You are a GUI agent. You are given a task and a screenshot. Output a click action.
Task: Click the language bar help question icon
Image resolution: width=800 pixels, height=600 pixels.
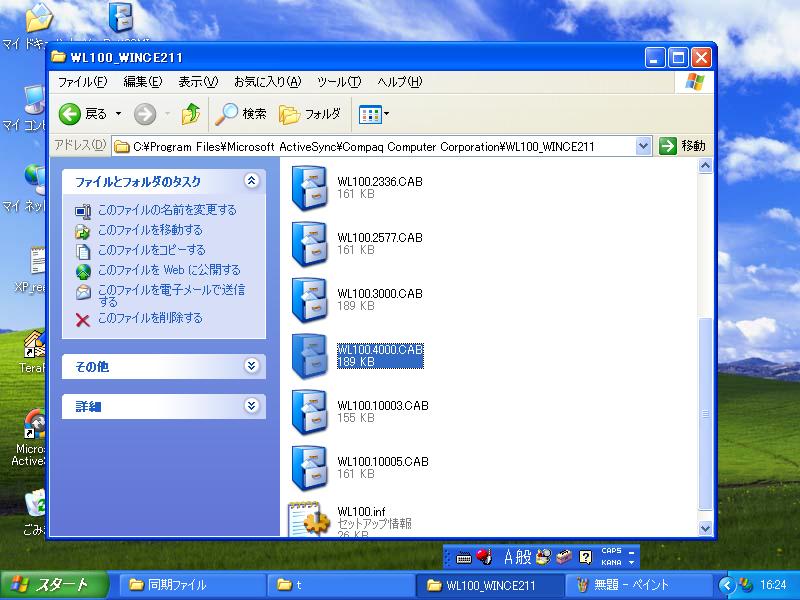coord(585,557)
